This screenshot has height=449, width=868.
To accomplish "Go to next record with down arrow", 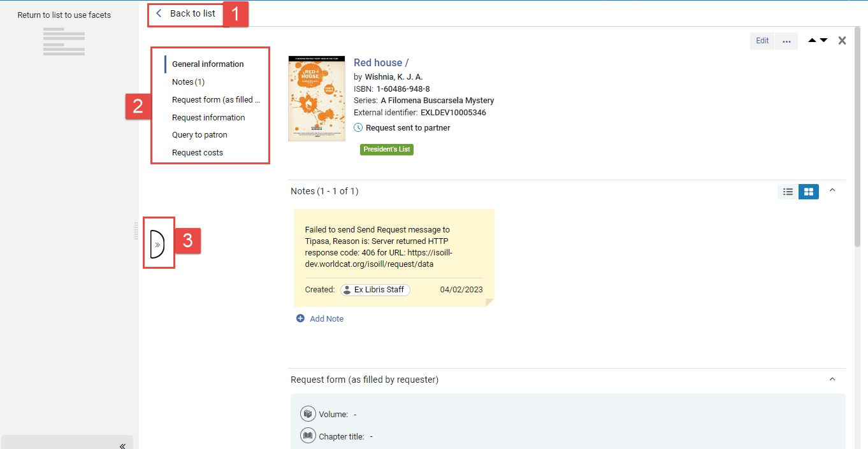I will (823, 40).
